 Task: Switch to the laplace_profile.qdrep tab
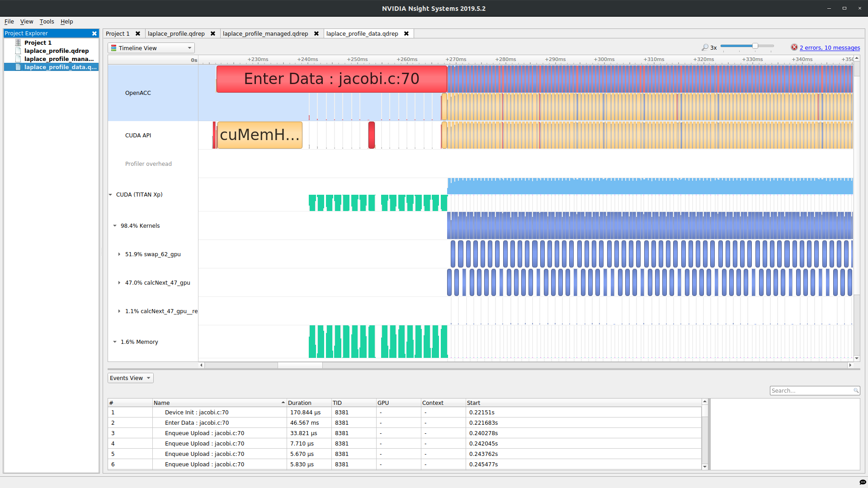click(x=176, y=33)
